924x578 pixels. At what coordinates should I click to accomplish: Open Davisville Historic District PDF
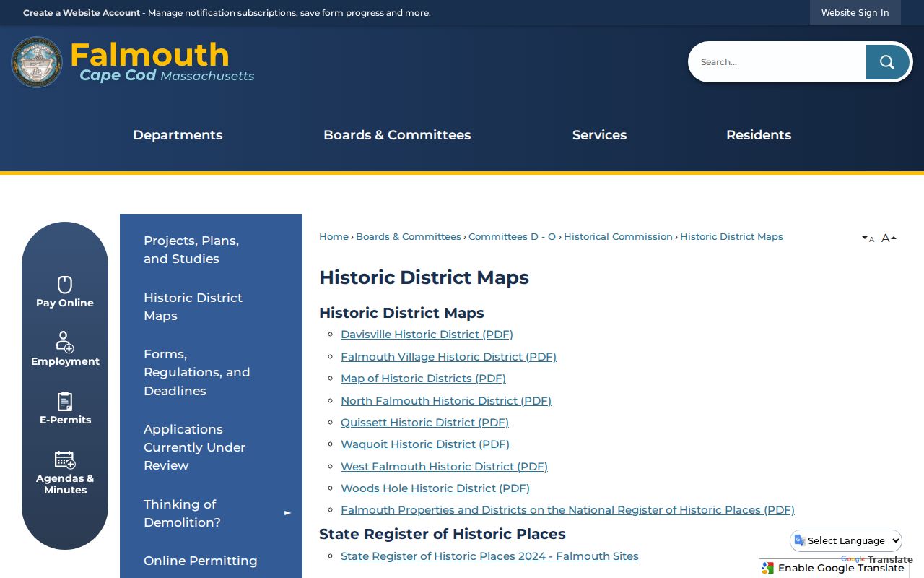[427, 335]
